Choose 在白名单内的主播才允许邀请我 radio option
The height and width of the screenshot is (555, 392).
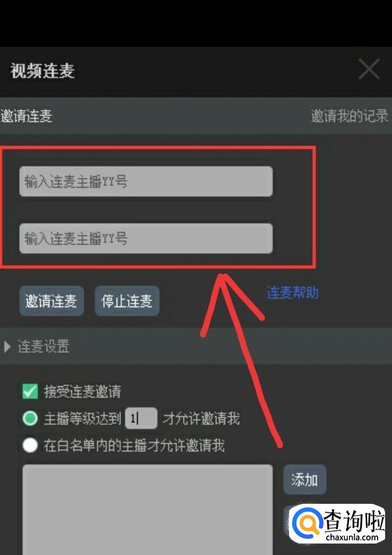(x=30, y=445)
